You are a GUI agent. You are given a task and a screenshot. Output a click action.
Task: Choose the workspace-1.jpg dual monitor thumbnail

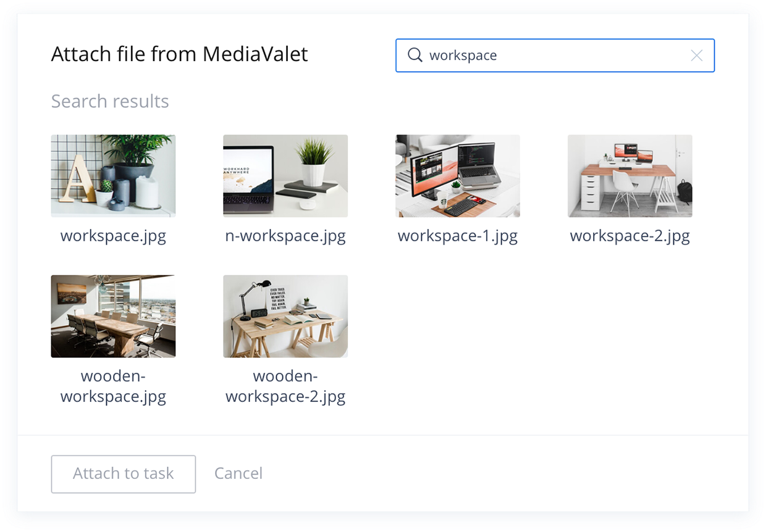pyautogui.click(x=458, y=176)
